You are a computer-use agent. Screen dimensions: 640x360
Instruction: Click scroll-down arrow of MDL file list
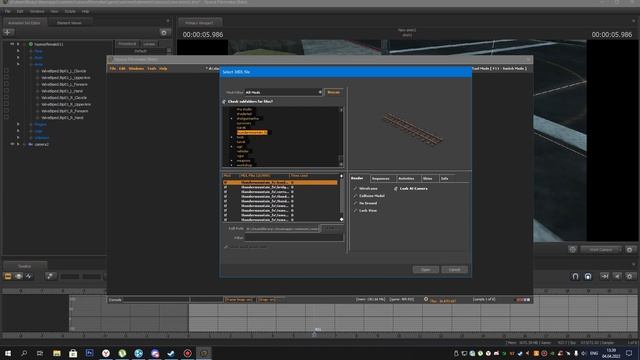(x=342, y=219)
